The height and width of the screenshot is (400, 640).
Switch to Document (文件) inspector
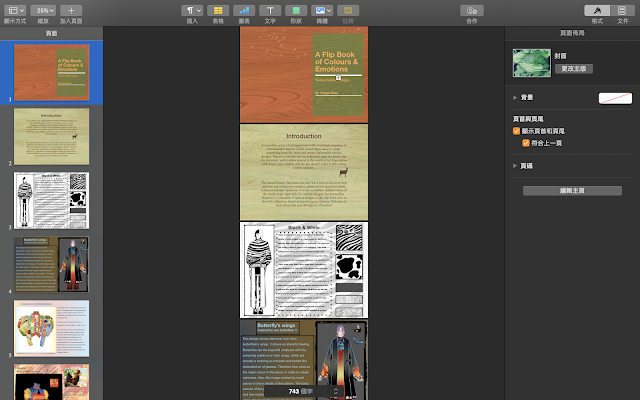[x=622, y=11]
